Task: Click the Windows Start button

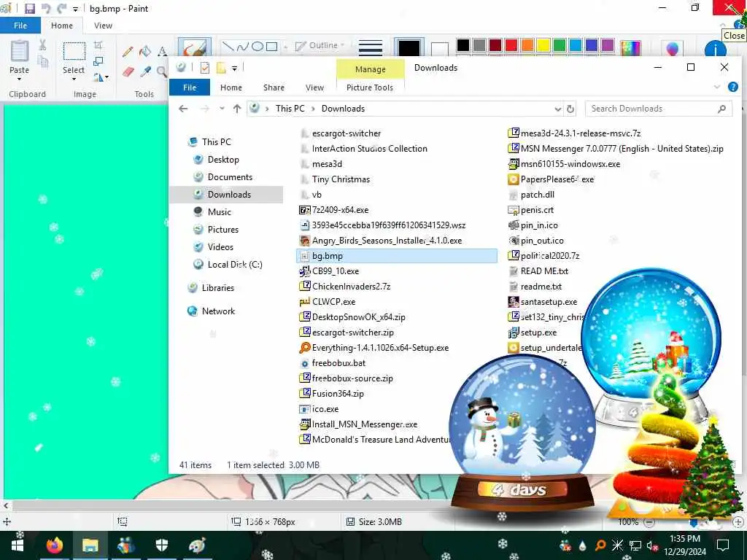Action: (x=18, y=545)
